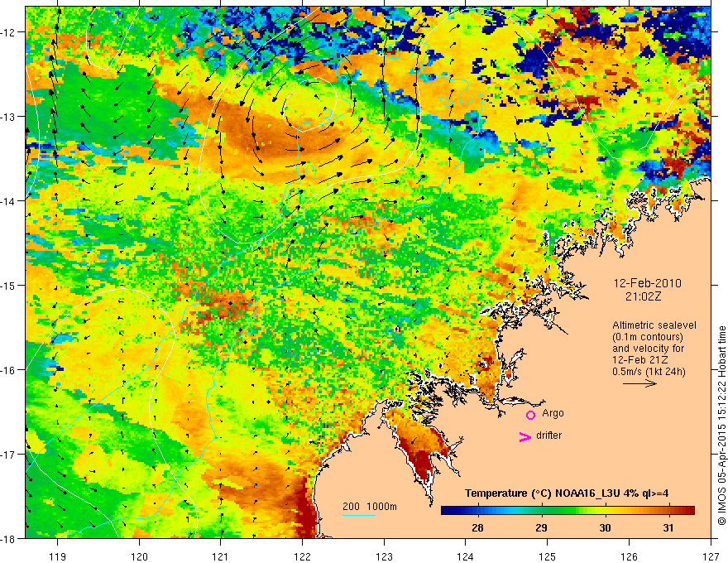Click longitude axis label '122'
Screen dimensions: 728x563
click(x=302, y=556)
